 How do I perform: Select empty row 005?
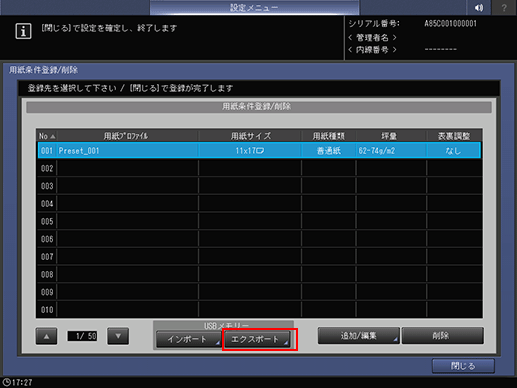(x=259, y=221)
